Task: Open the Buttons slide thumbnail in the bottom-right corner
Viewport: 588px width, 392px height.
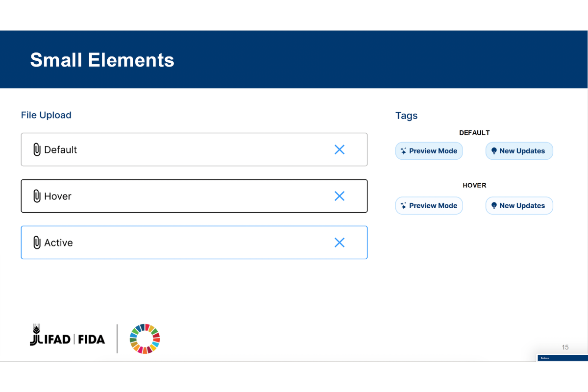Action: click(x=562, y=358)
